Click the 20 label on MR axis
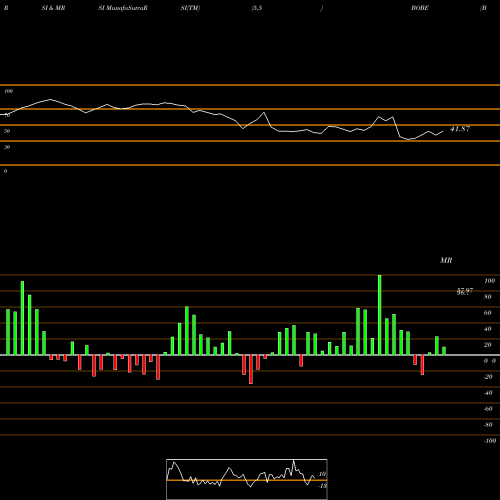 488,345
